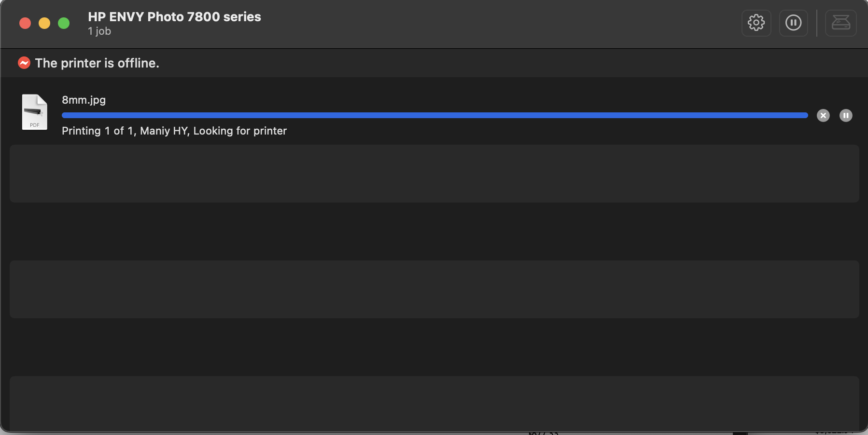
Task: Open printer settings with the gear icon
Action: (x=756, y=23)
